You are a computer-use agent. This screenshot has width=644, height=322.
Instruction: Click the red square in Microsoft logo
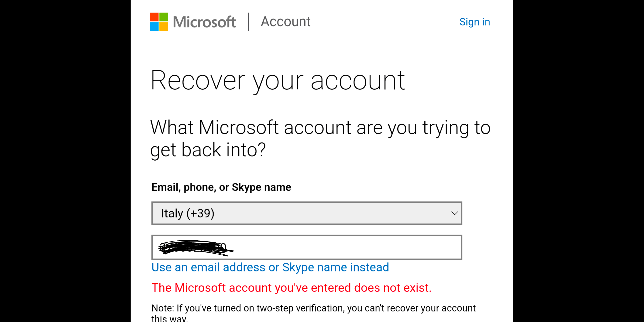pyautogui.click(x=154, y=17)
